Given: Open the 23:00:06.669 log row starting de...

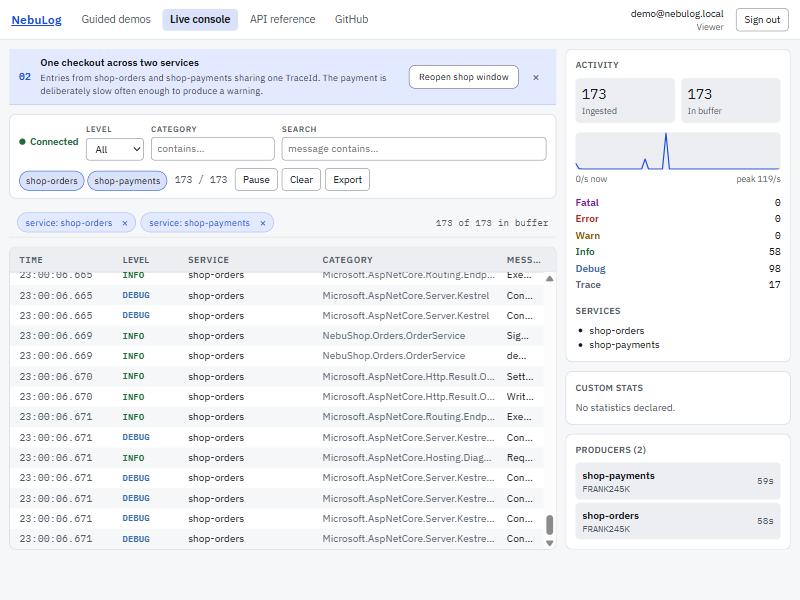Looking at the screenshot, I should pos(277,356).
